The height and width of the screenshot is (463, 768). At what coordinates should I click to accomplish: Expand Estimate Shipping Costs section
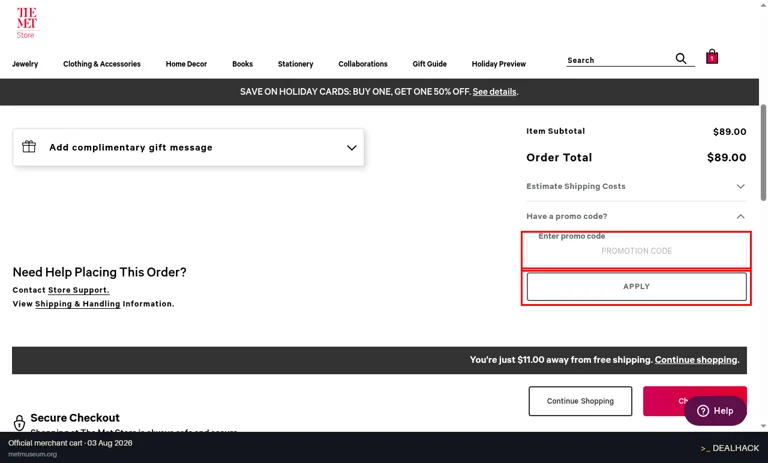pyautogui.click(x=636, y=186)
